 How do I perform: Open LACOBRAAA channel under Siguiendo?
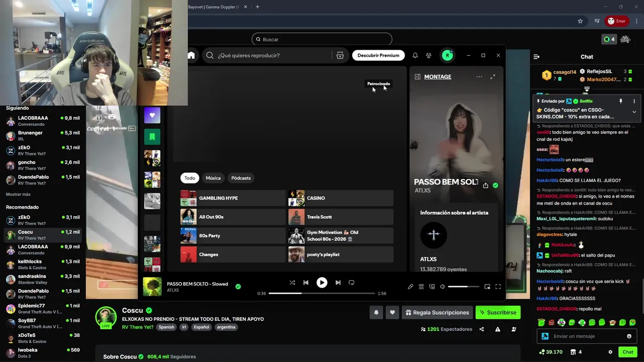tap(43, 121)
